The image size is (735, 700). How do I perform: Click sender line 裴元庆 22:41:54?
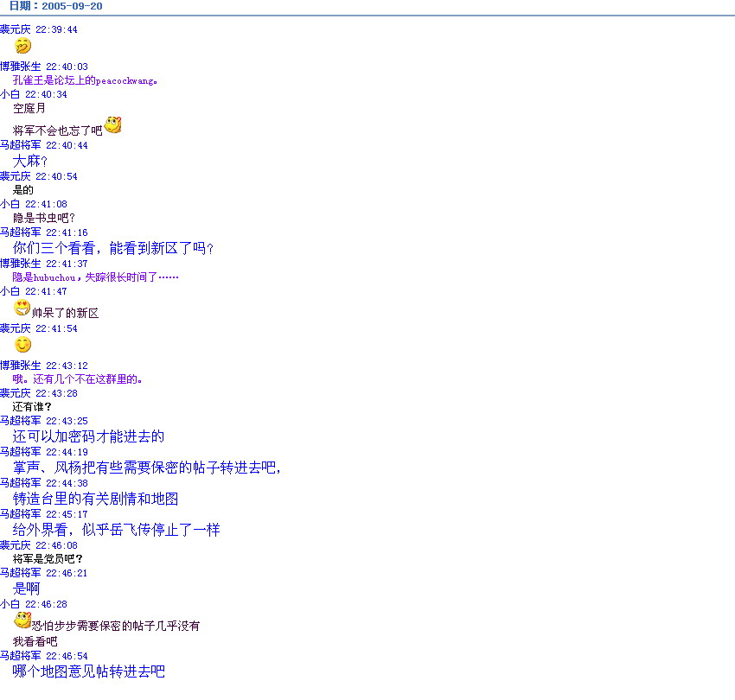coord(39,328)
